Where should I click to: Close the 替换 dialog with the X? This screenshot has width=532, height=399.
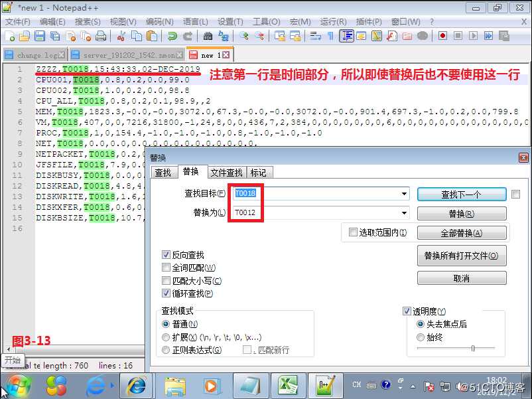(523, 157)
